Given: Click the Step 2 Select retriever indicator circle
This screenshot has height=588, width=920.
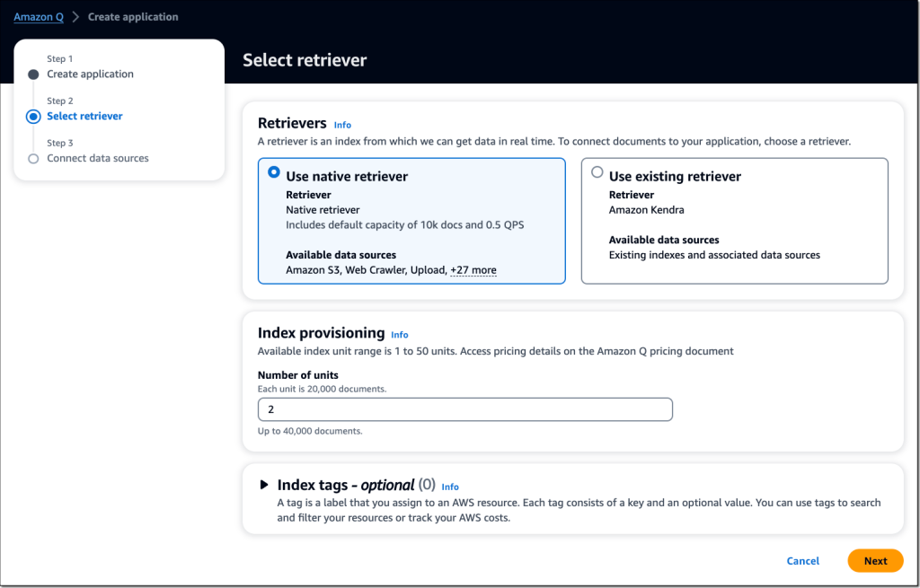Looking at the screenshot, I should [33, 115].
